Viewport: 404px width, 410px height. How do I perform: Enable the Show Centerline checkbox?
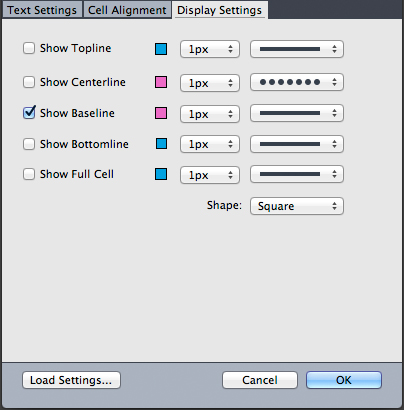(x=29, y=82)
